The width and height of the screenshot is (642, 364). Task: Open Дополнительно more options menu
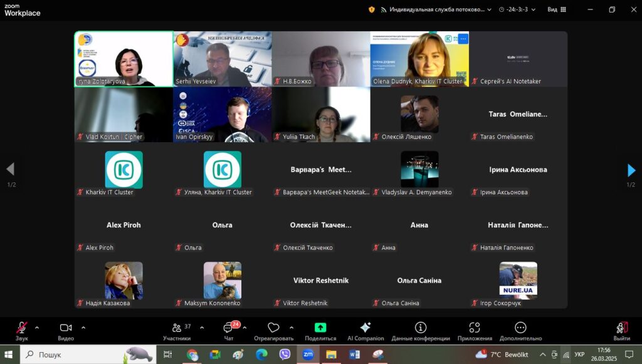520,331
